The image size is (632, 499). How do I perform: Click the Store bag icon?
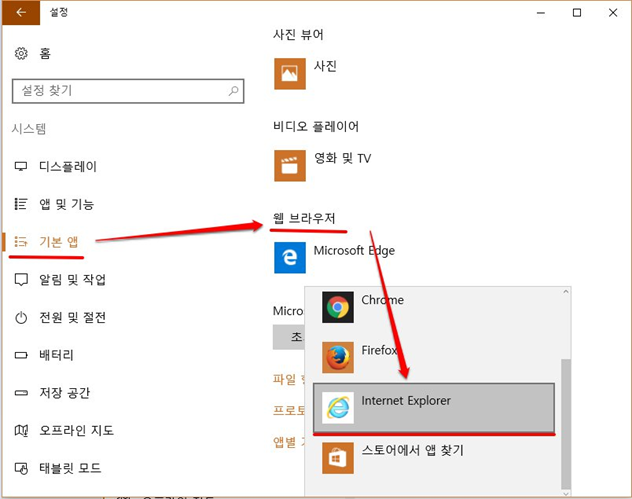pyautogui.click(x=338, y=458)
